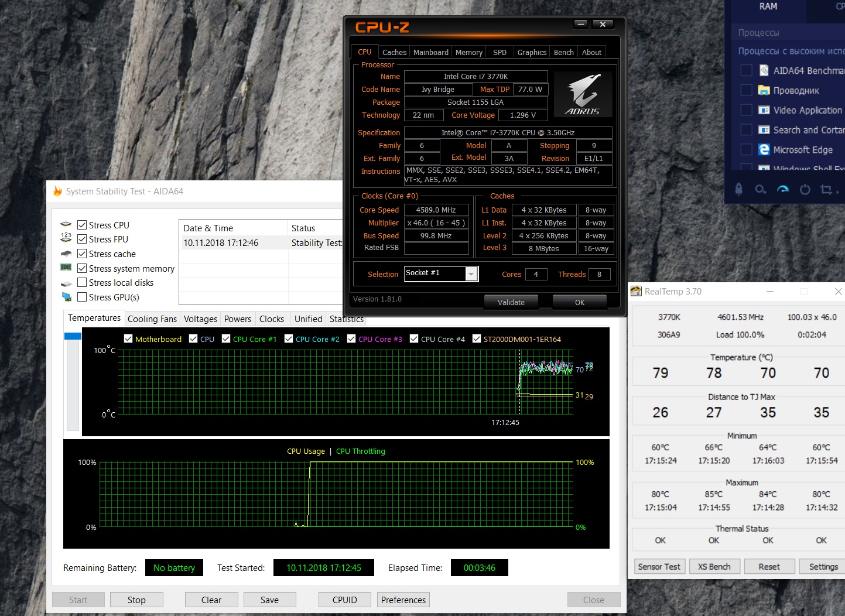
Task: Click the Save button in AIDA64
Action: (269, 600)
